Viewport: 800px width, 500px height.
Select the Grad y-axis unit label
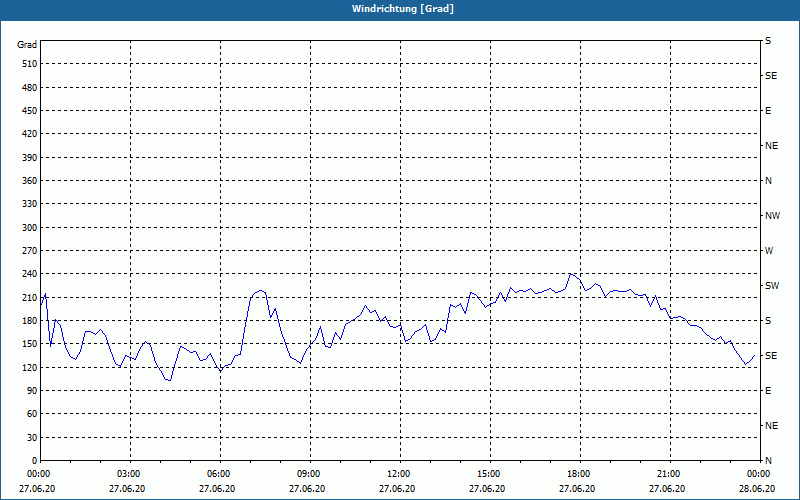point(27,45)
